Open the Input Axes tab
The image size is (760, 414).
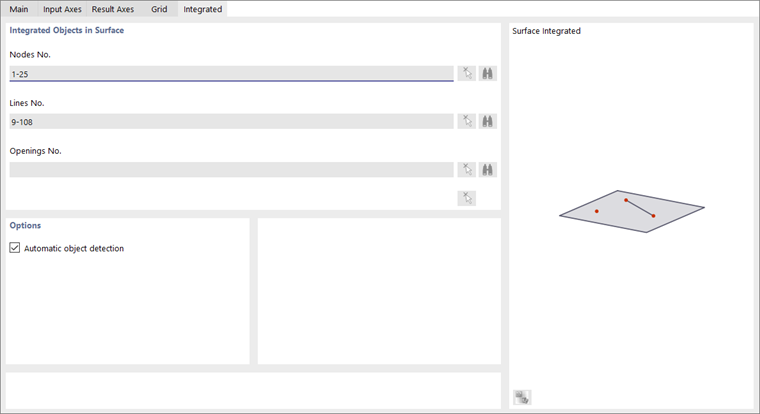pyautogui.click(x=62, y=9)
